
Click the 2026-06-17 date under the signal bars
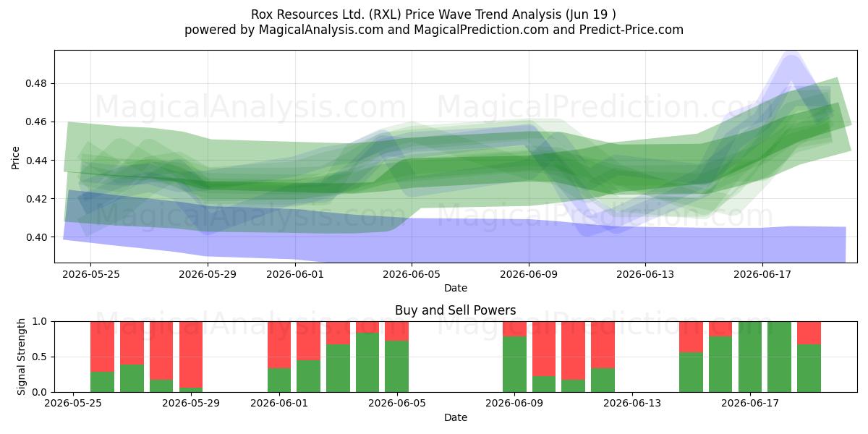click(x=750, y=404)
